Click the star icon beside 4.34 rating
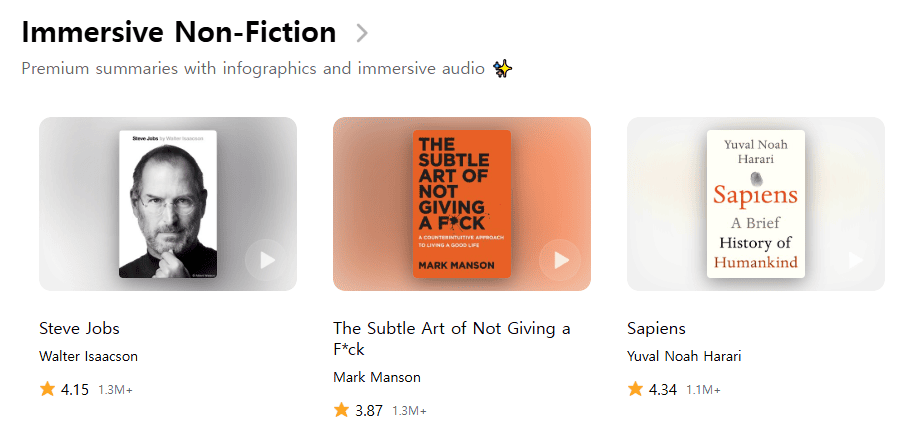The width and height of the screenshot is (913, 444). click(635, 389)
